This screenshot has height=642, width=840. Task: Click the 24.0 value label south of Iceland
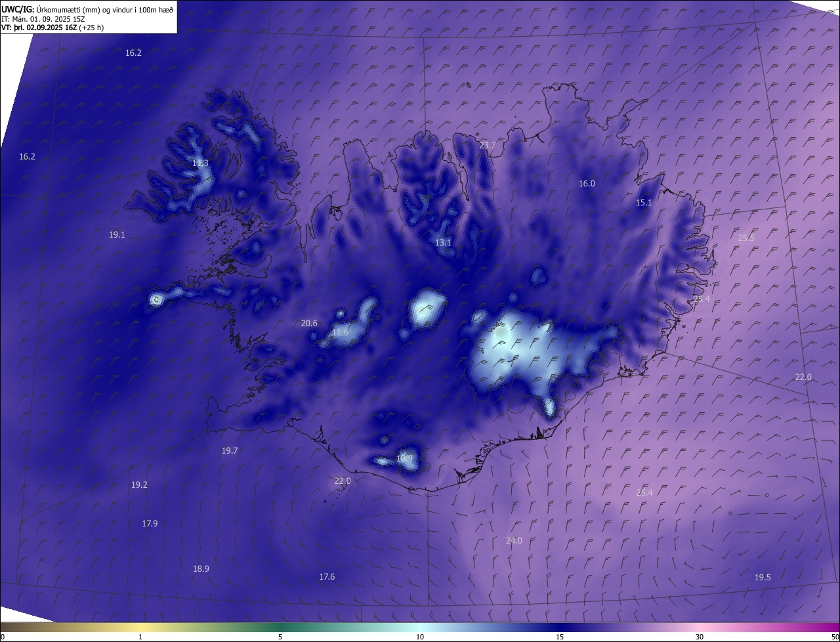click(x=514, y=541)
